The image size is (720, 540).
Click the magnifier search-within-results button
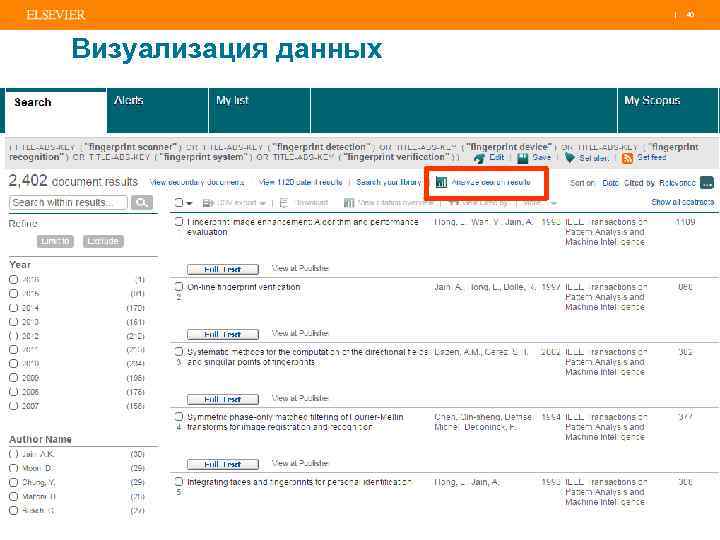coord(141,202)
